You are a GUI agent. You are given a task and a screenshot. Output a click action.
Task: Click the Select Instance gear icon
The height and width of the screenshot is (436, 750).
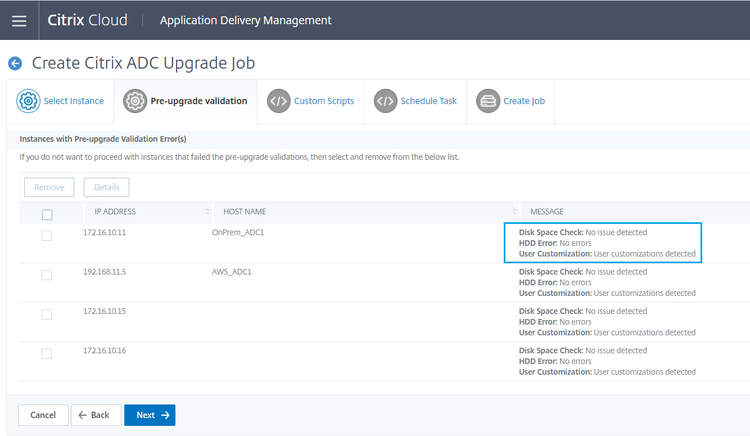(28, 101)
